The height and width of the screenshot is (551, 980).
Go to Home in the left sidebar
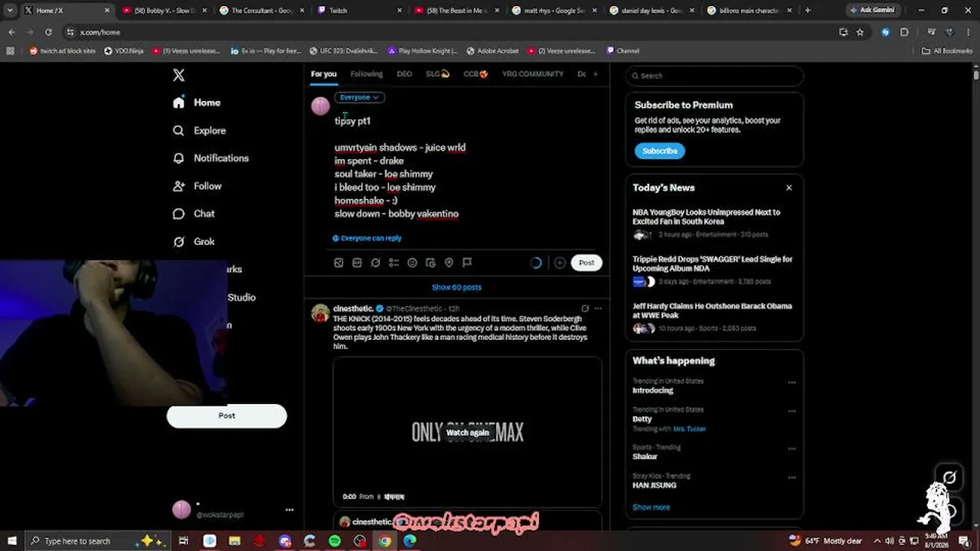(197, 103)
